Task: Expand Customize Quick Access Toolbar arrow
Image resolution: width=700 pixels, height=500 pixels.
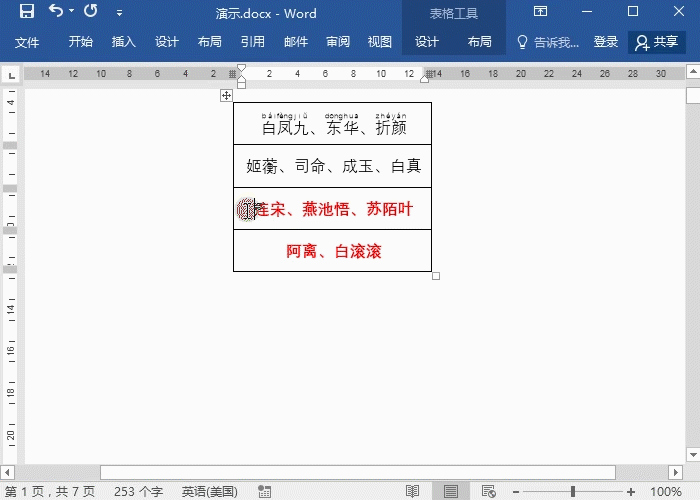Action: click(120, 13)
